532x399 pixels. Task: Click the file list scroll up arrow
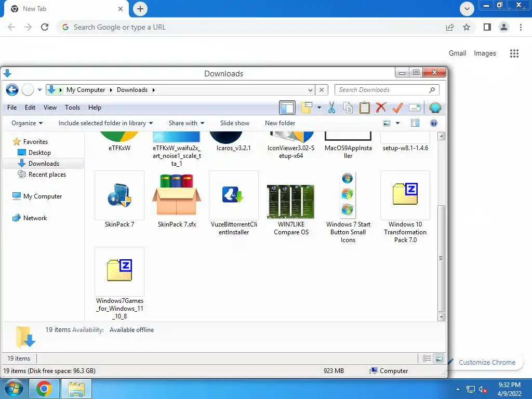click(x=441, y=137)
